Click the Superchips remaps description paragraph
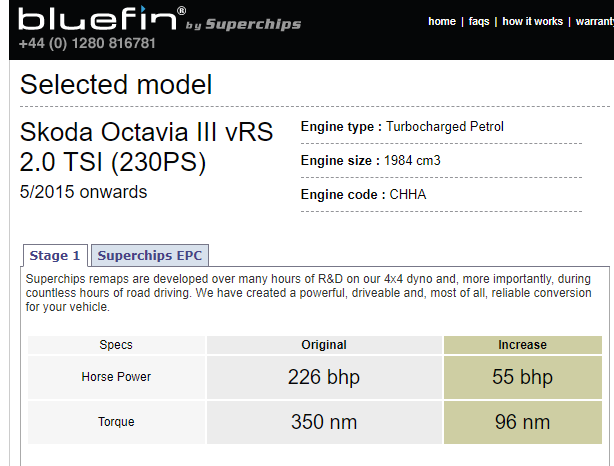The image size is (614, 466). (x=309, y=293)
